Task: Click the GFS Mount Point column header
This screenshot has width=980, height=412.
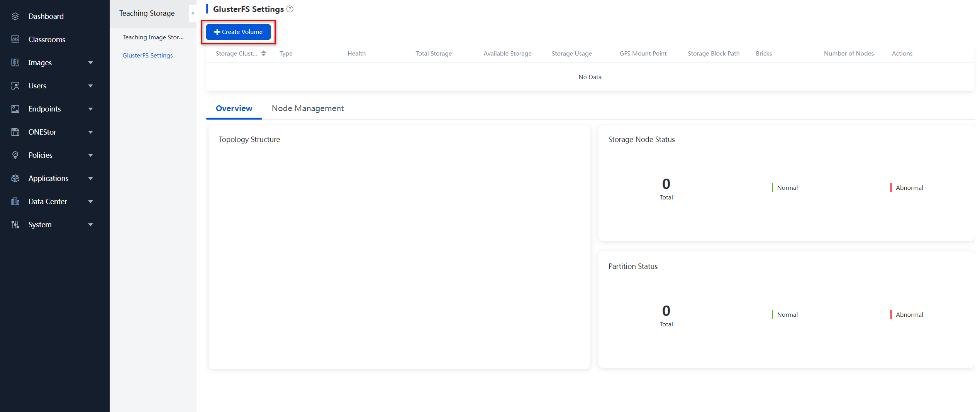Action: click(x=643, y=53)
